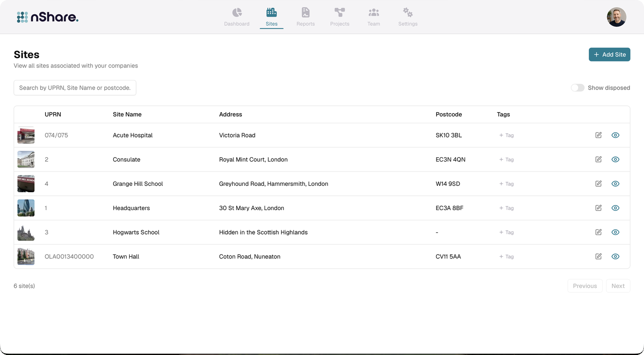Edit the Headquarters site

coord(598,208)
